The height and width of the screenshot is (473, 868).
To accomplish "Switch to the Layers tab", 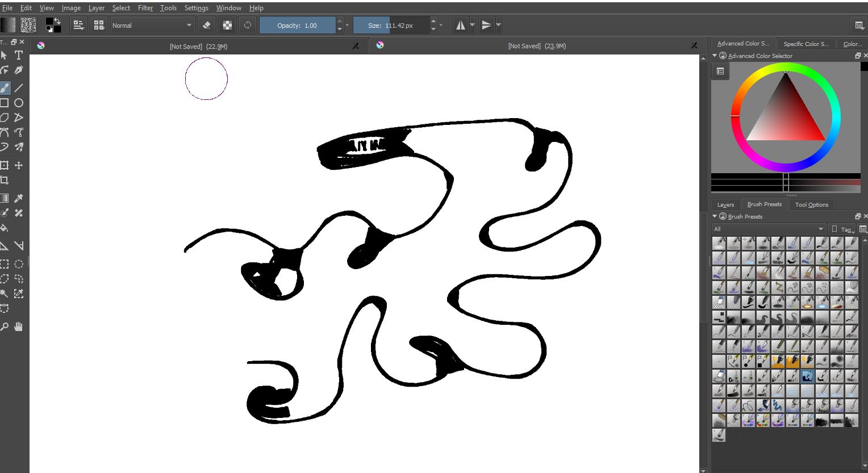I will pyautogui.click(x=725, y=204).
